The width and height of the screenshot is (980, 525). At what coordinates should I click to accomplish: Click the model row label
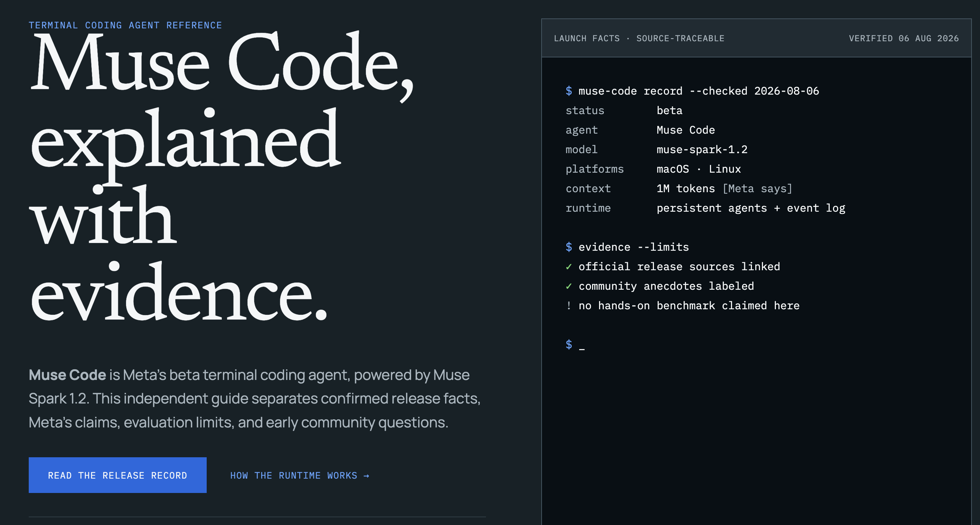pyautogui.click(x=582, y=149)
